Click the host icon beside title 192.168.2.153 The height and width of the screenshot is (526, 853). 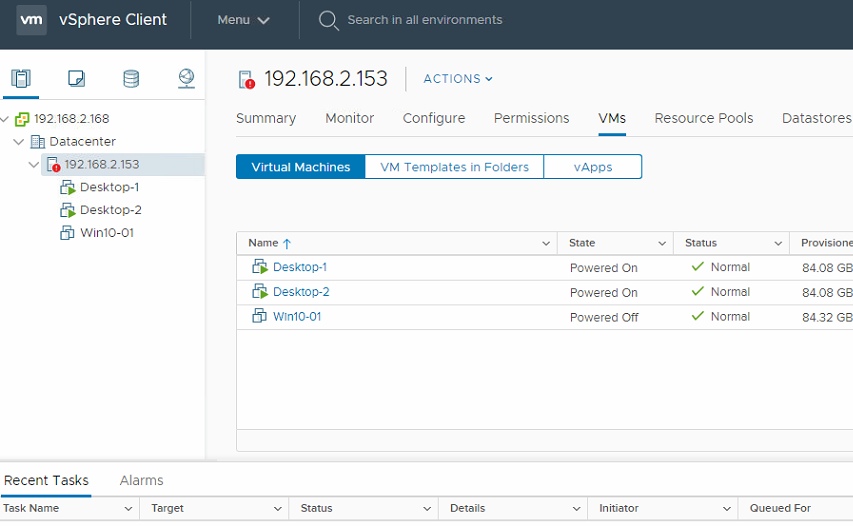(246, 80)
